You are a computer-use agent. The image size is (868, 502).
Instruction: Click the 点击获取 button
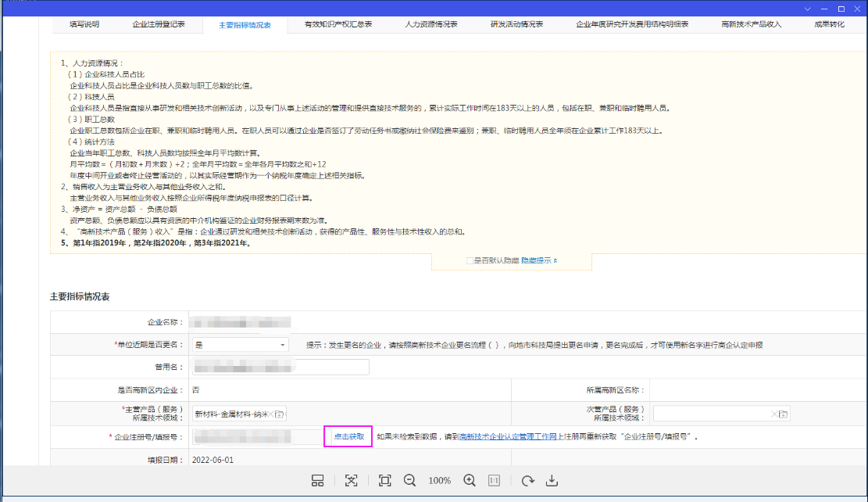[347, 436]
